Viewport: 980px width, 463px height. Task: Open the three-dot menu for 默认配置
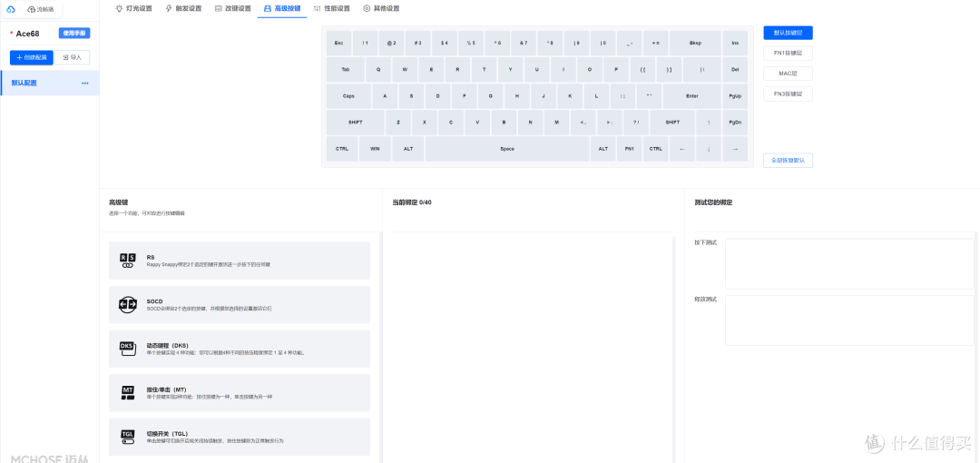point(85,84)
